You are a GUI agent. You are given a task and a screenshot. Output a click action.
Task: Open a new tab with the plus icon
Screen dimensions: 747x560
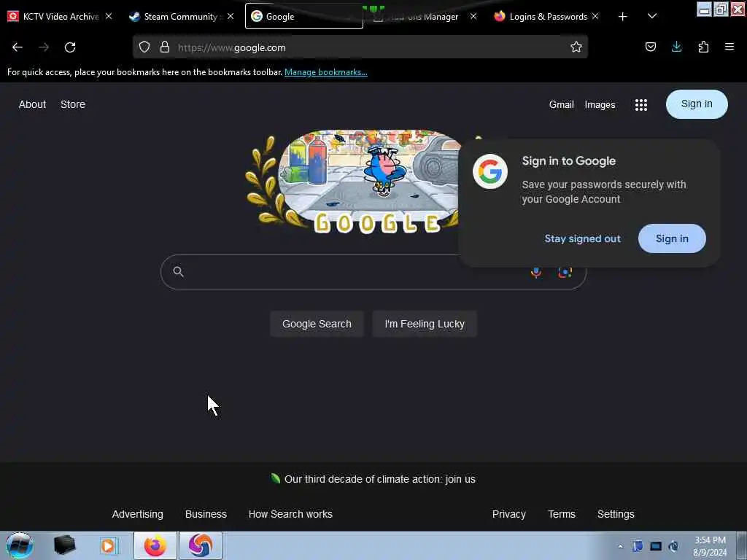tap(622, 17)
